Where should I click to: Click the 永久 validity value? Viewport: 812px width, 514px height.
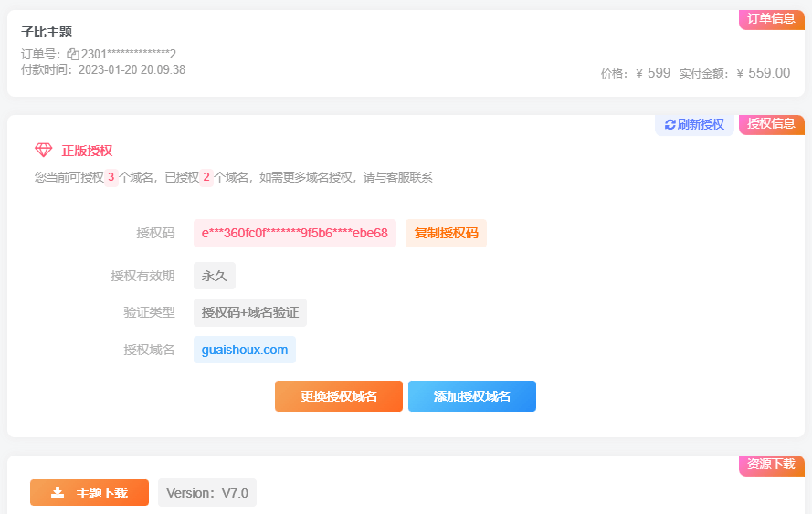pyautogui.click(x=215, y=276)
